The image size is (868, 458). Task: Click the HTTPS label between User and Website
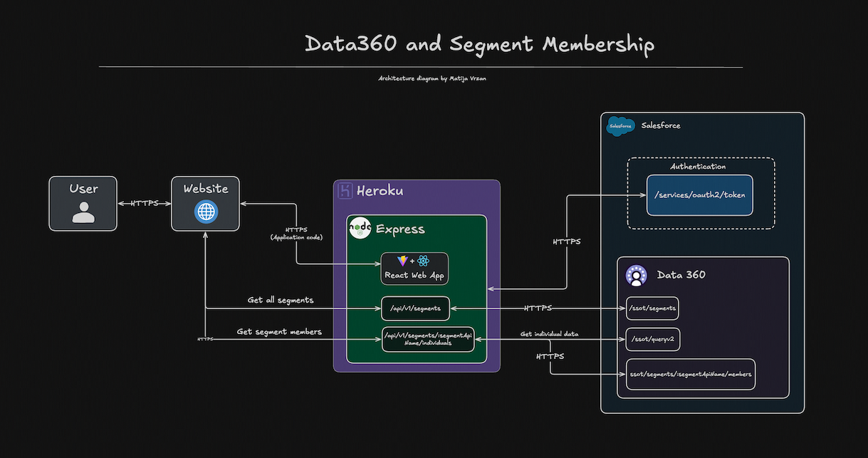click(x=145, y=204)
